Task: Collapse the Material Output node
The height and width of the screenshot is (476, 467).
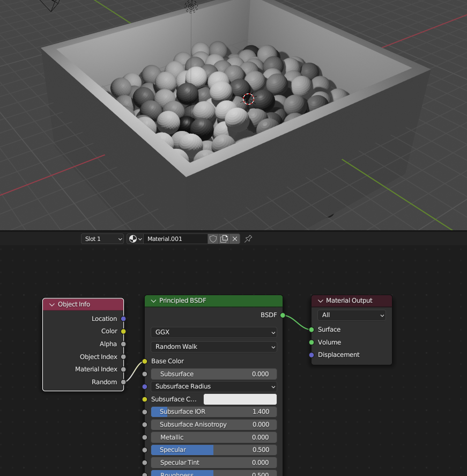Action: (x=321, y=301)
